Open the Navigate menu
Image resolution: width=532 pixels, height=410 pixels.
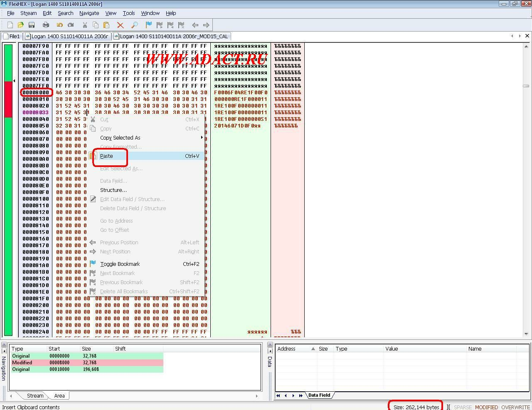click(x=89, y=13)
